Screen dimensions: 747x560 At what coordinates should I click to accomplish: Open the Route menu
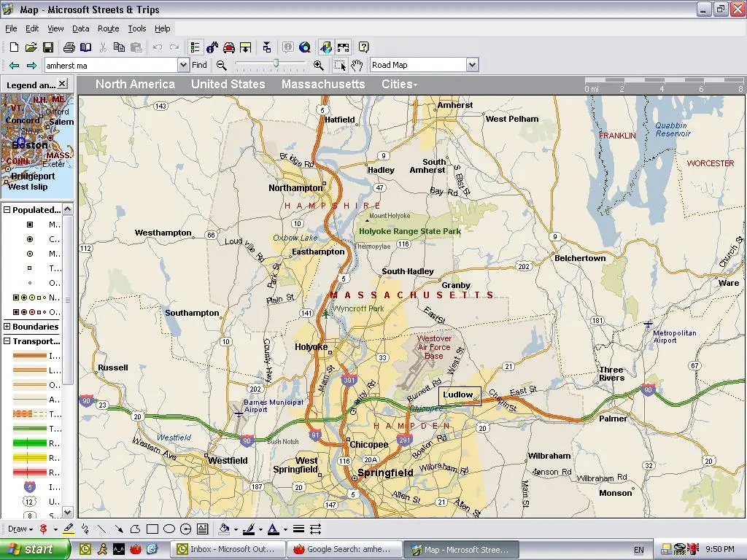click(108, 28)
